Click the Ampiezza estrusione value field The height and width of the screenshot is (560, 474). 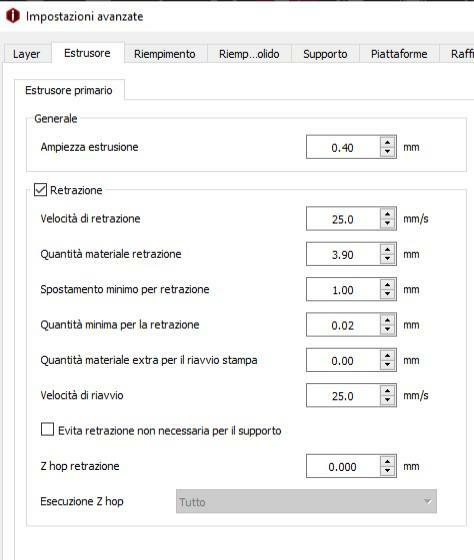tap(343, 147)
